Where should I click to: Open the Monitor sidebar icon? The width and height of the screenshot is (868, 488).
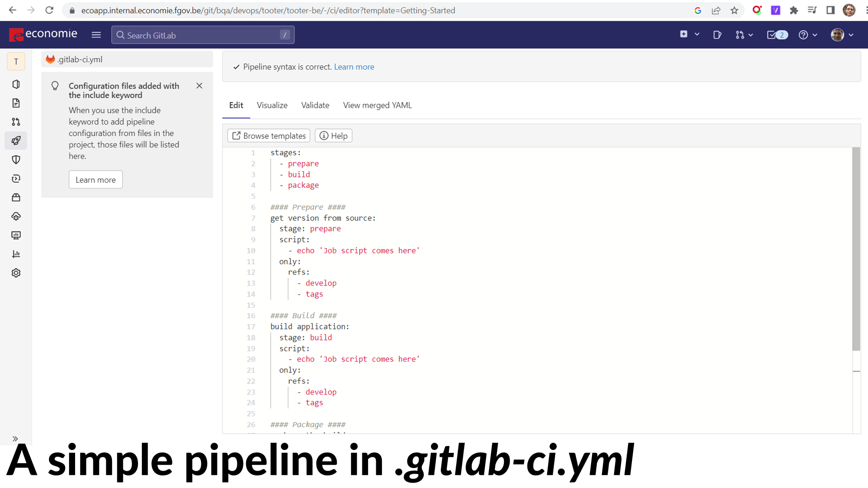[16, 235]
